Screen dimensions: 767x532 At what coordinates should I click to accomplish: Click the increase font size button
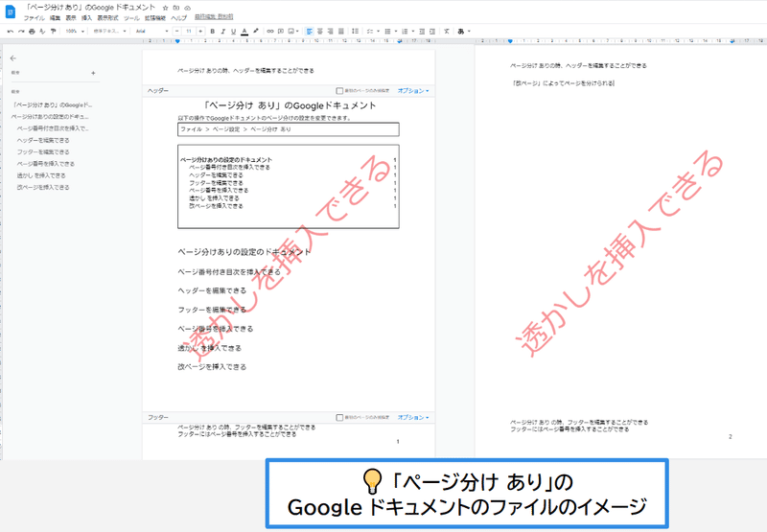pyautogui.click(x=200, y=32)
